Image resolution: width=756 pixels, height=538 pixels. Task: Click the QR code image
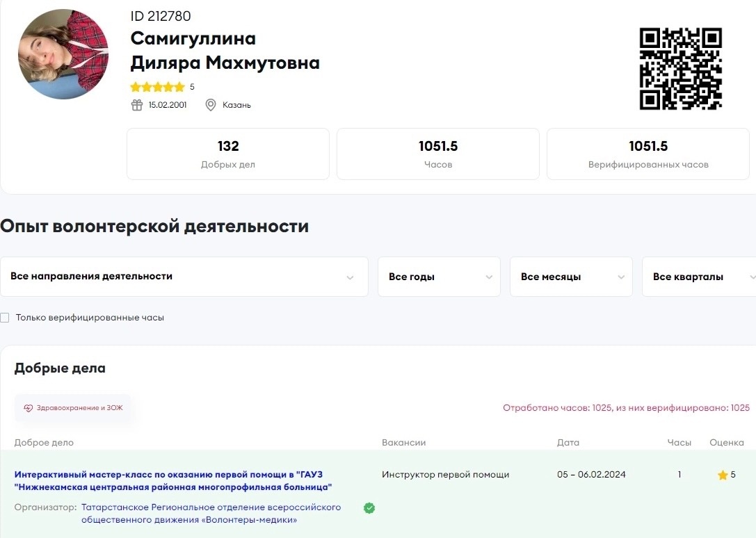coord(680,69)
